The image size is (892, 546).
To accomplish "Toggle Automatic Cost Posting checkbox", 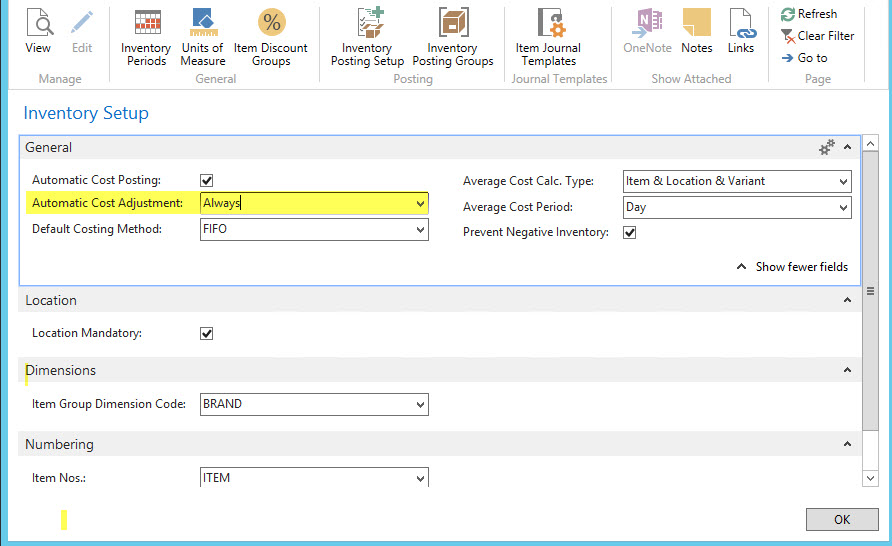I will tap(207, 181).
